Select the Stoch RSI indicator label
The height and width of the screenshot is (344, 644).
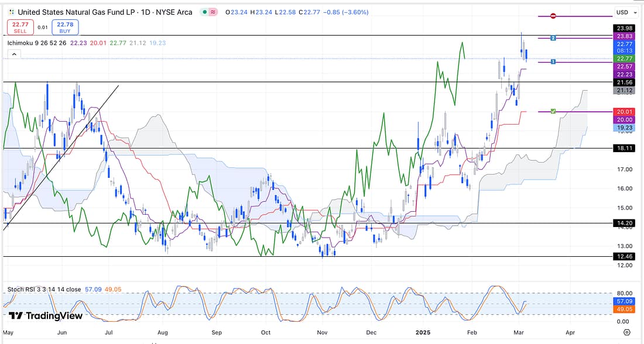pos(43,289)
